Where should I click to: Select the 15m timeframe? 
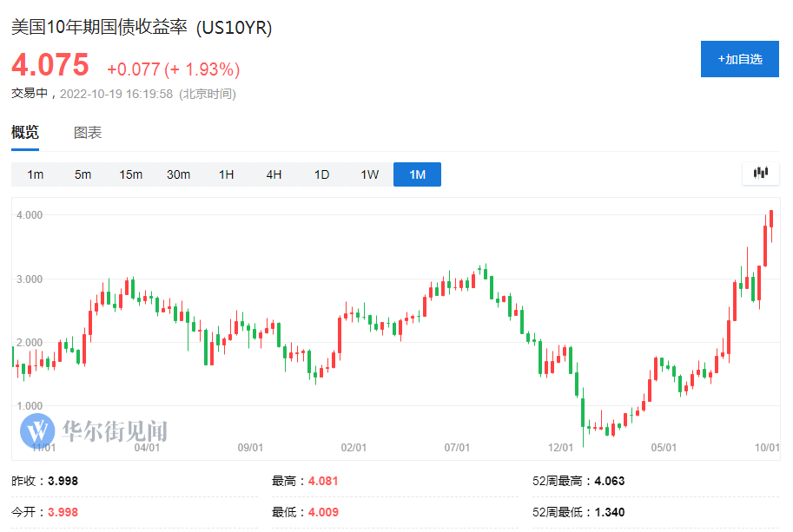point(130,174)
